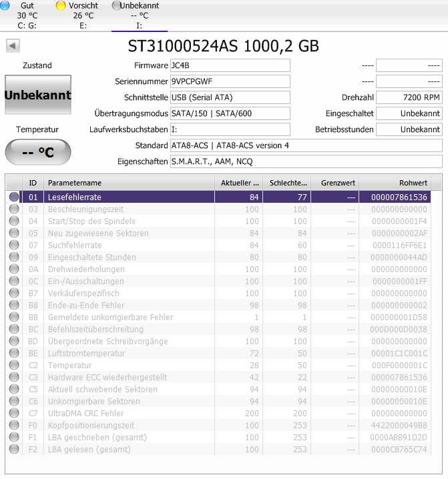The height and width of the screenshot is (479, 448).
Task: Click status circle of Übergeordnete Schreibvorgänge row
Action: pyautogui.click(x=14, y=341)
